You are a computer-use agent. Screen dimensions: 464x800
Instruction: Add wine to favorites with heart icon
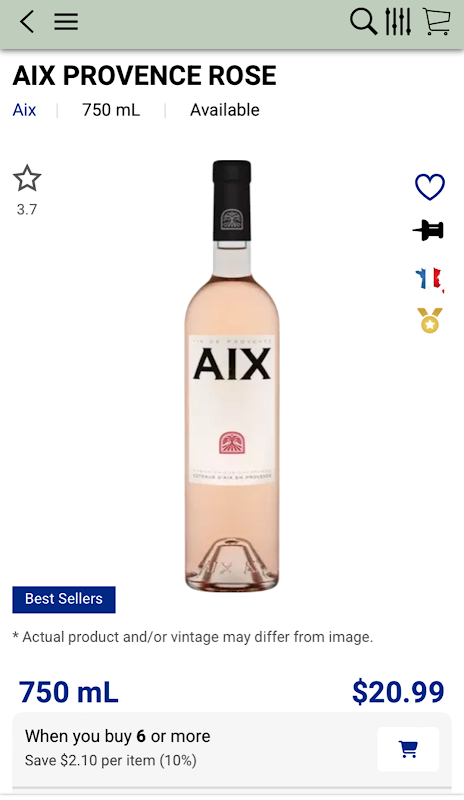[x=430, y=187]
